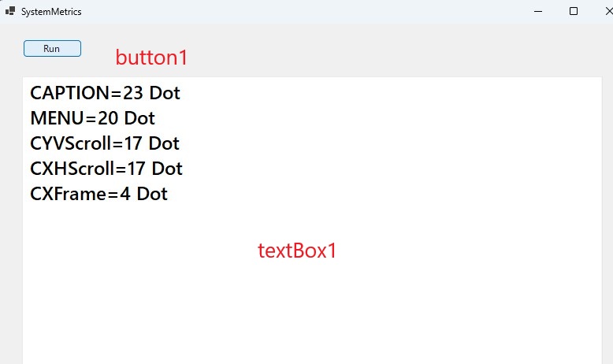Click the red textBox1 label
This screenshot has width=613, height=364.
[297, 251]
